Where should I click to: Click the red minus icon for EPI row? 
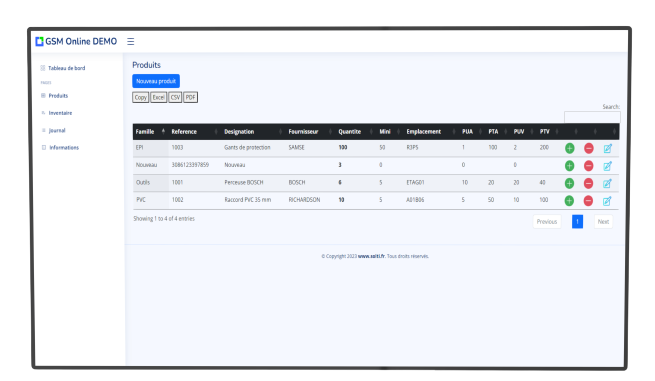click(x=589, y=148)
